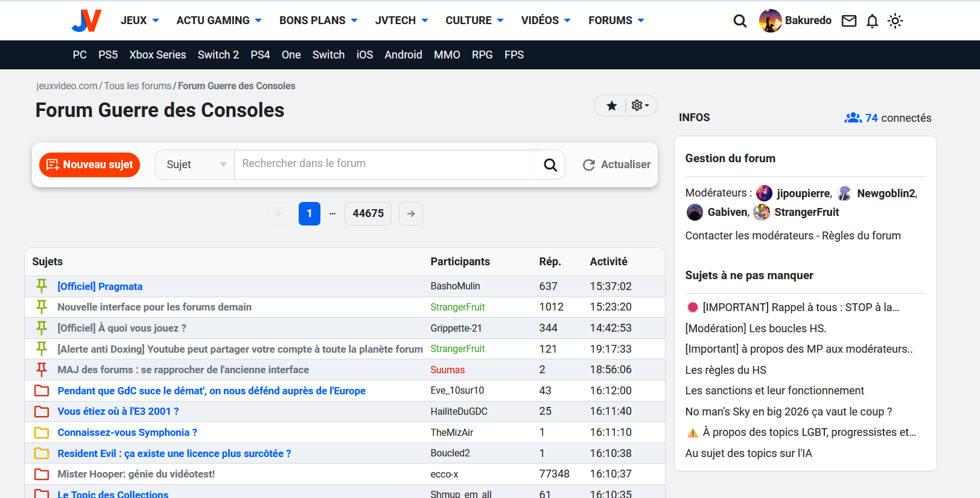The height and width of the screenshot is (498, 980).
Task: Expand the JEUX menu
Action: pos(140,20)
